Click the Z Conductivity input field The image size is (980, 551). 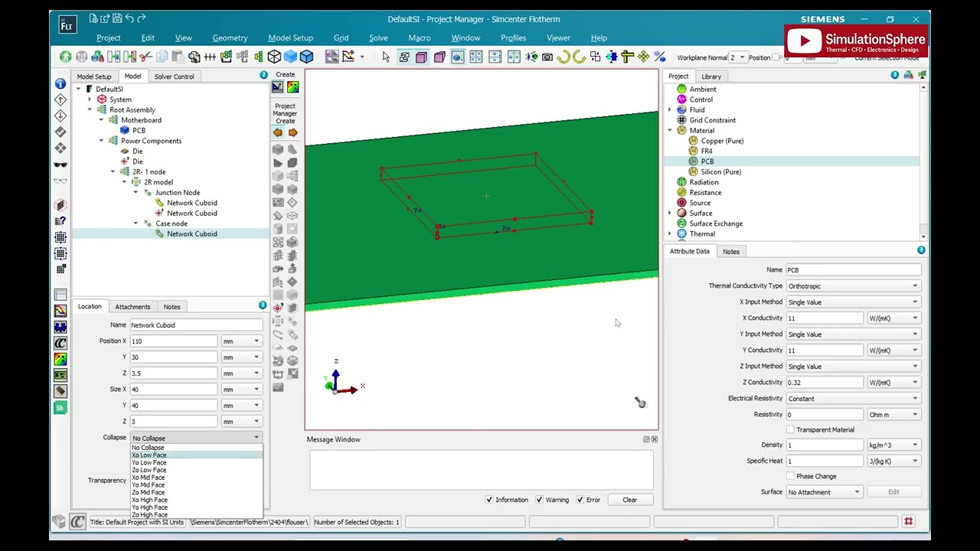click(x=824, y=383)
